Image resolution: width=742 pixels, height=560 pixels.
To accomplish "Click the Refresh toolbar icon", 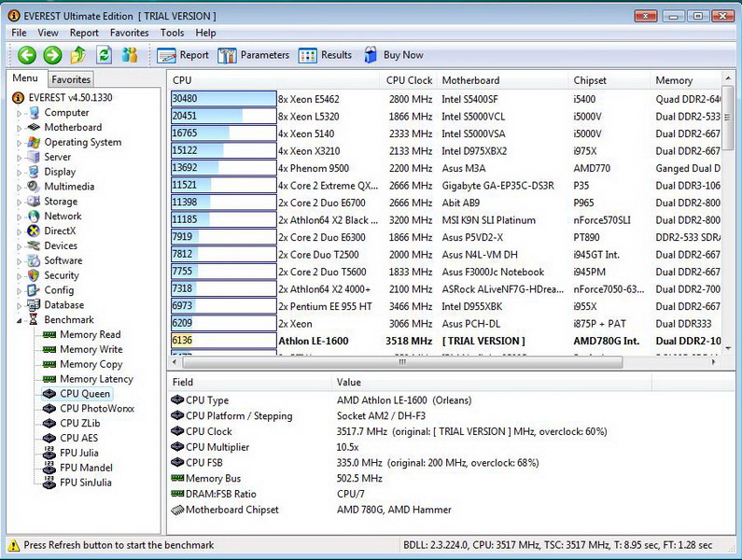I will (x=105, y=55).
